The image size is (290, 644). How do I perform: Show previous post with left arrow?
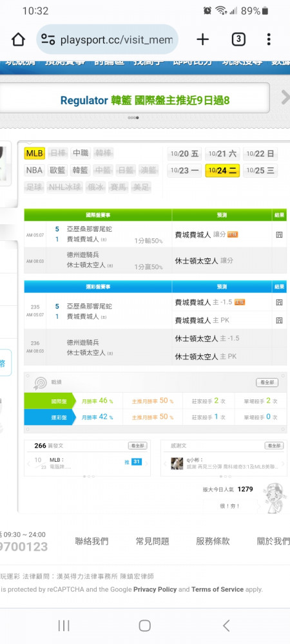tap(29, 464)
